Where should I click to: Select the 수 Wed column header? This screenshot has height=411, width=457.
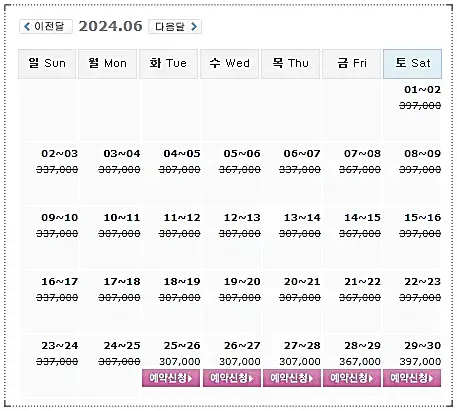point(229,64)
